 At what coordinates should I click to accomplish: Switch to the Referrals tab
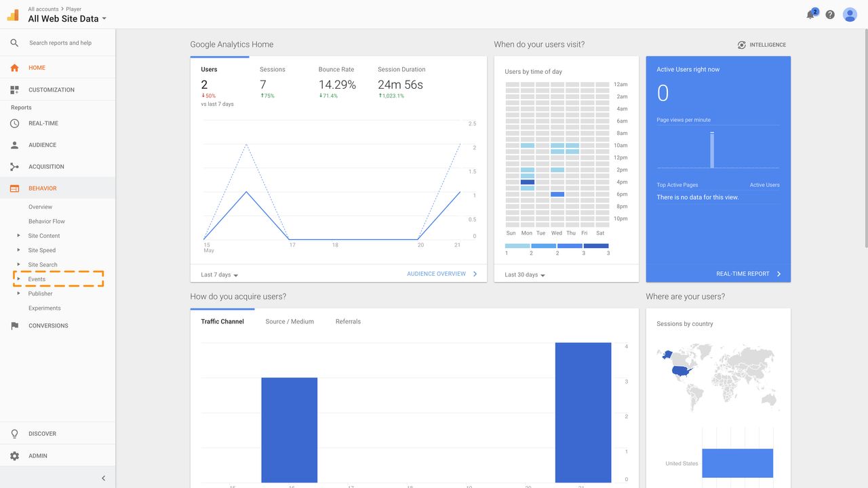[x=348, y=321]
